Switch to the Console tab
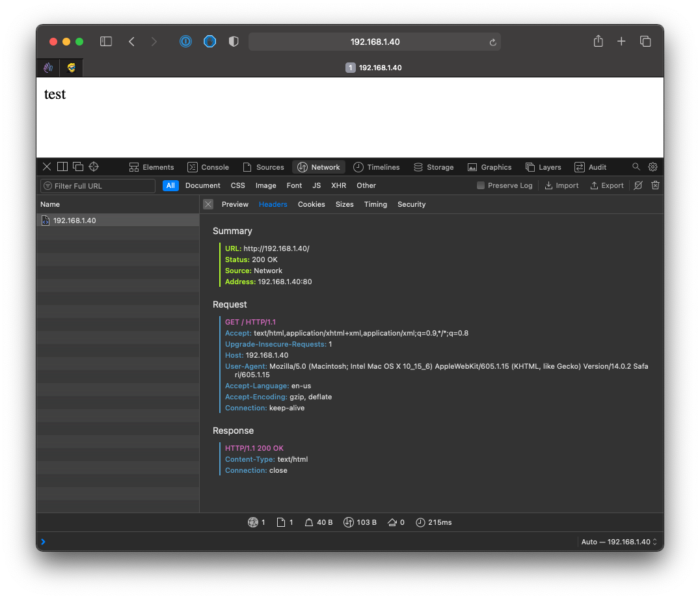The height and width of the screenshot is (599, 700). coord(208,167)
